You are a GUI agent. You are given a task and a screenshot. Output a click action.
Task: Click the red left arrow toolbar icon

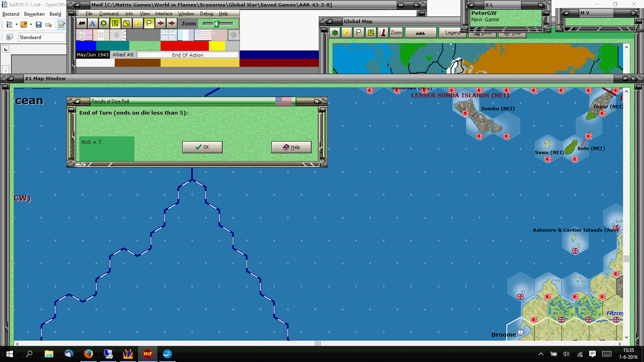click(161, 23)
